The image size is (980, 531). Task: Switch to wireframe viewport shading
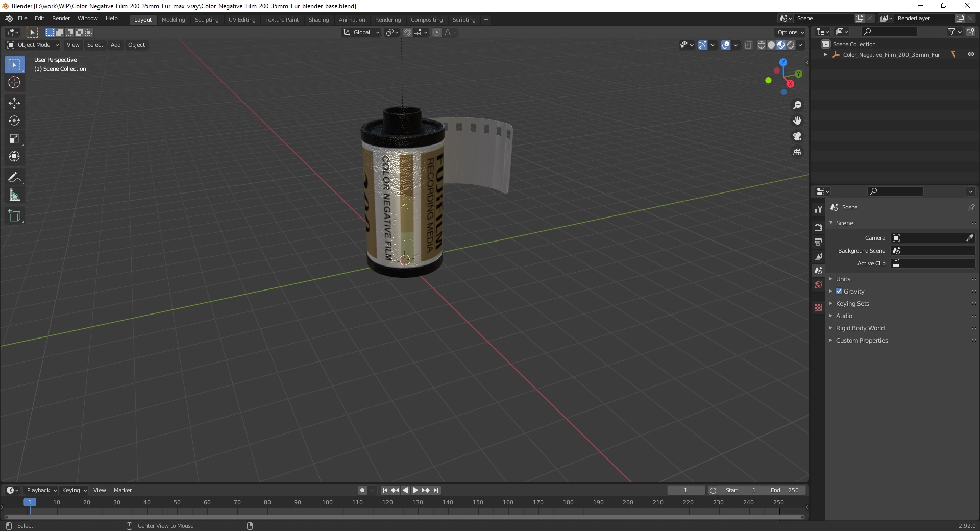tap(762, 45)
